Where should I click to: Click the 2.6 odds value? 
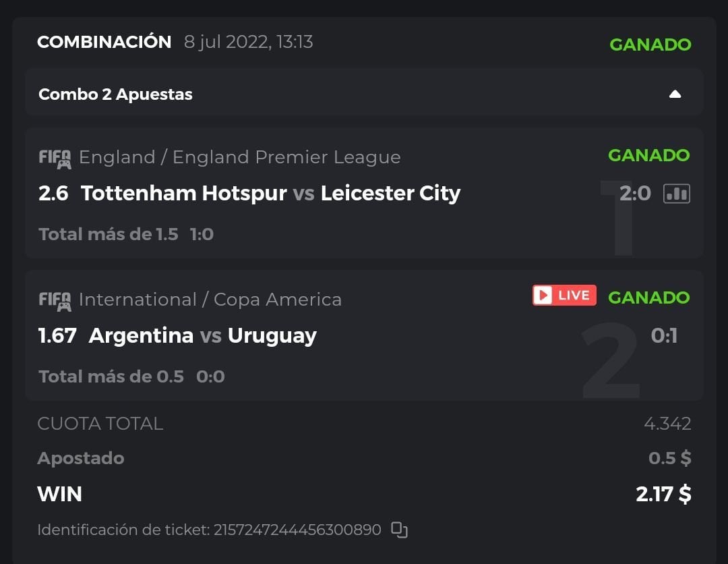click(x=53, y=194)
